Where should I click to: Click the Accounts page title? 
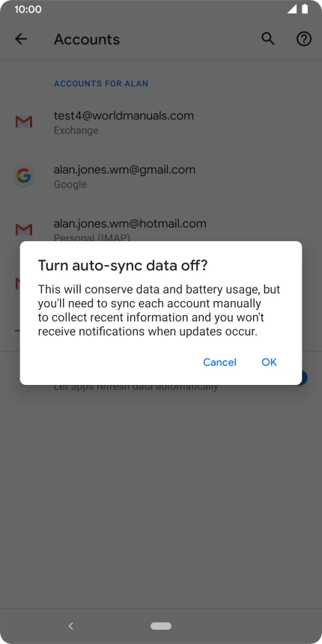[x=87, y=40]
